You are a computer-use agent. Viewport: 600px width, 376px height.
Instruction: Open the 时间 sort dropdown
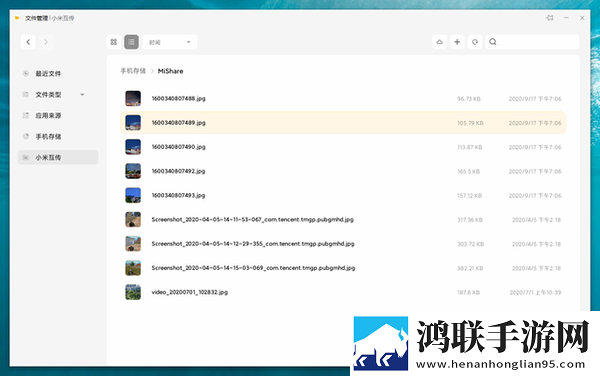coord(170,42)
